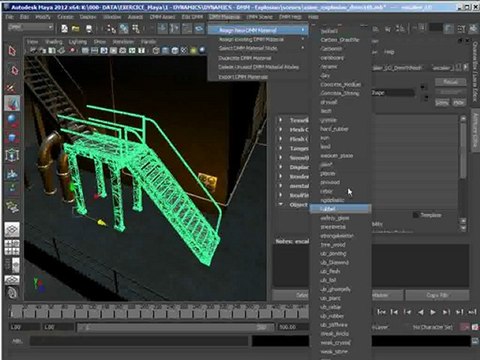Open the DMM Scene menu

click(259, 17)
